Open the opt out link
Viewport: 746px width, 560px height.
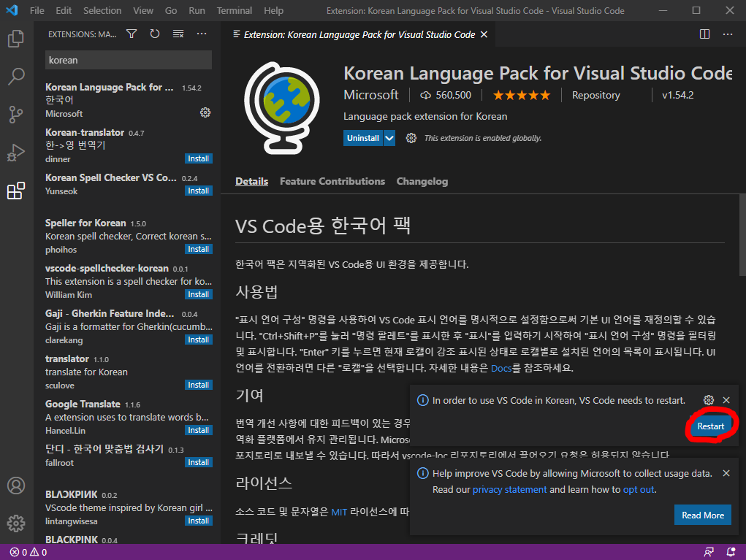639,489
